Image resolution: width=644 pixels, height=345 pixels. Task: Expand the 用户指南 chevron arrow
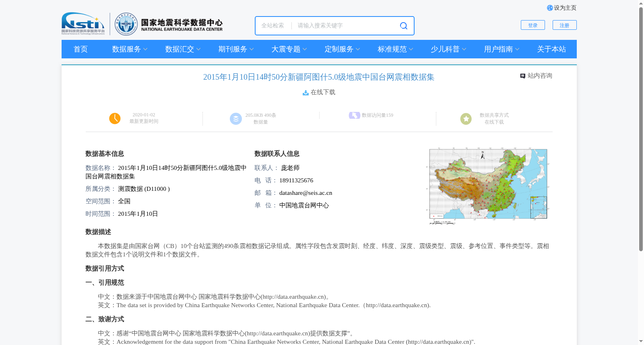[517, 50]
